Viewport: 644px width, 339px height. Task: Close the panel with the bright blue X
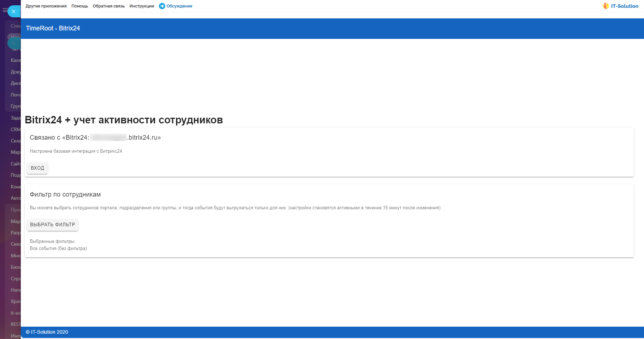click(13, 11)
